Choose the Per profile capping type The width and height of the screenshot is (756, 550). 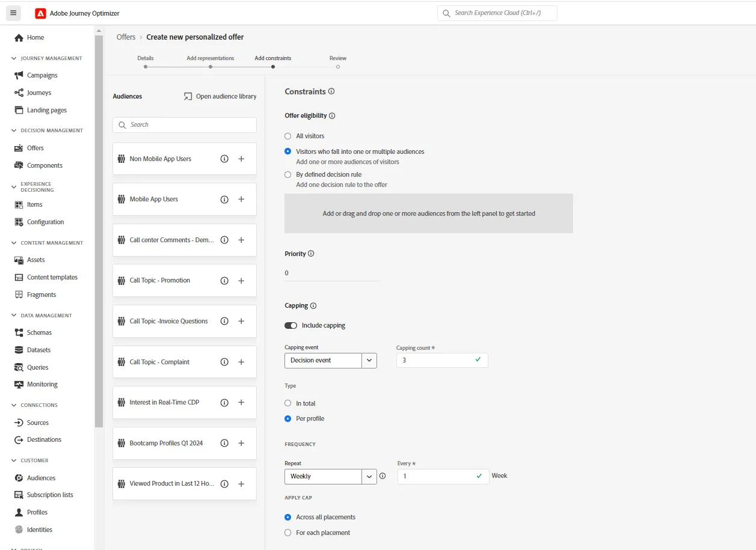coord(287,419)
